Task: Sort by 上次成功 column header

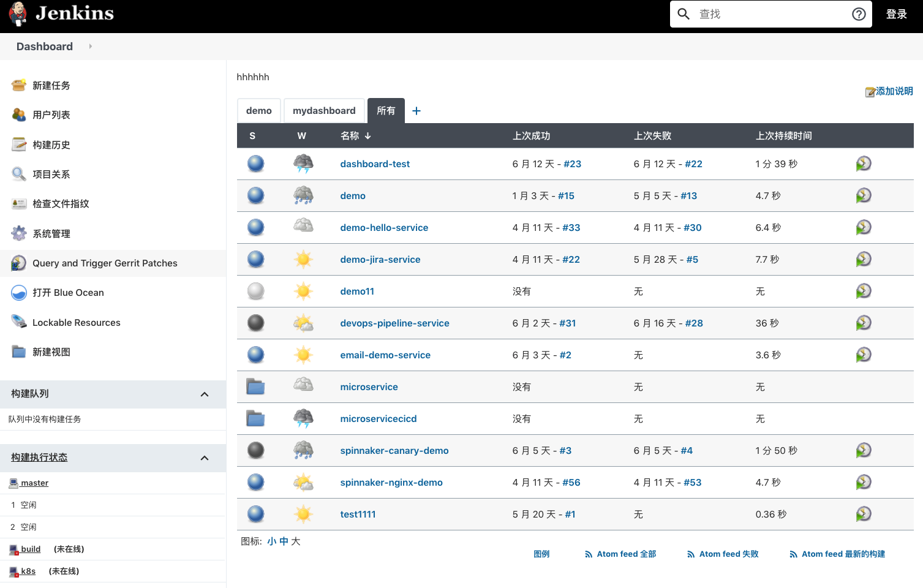Action: pyautogui.click(x=532, y=136)
